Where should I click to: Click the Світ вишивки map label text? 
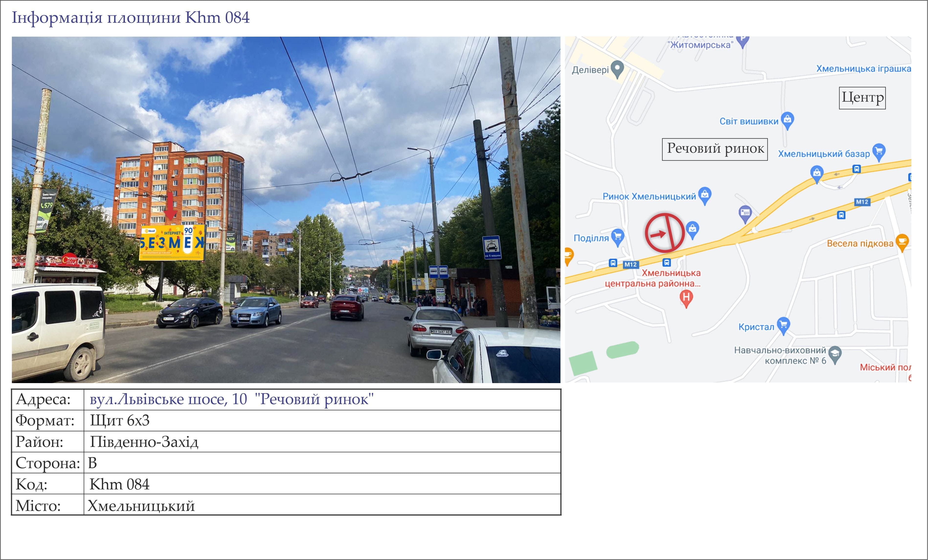pyautogui.click(x=749, y=121)
